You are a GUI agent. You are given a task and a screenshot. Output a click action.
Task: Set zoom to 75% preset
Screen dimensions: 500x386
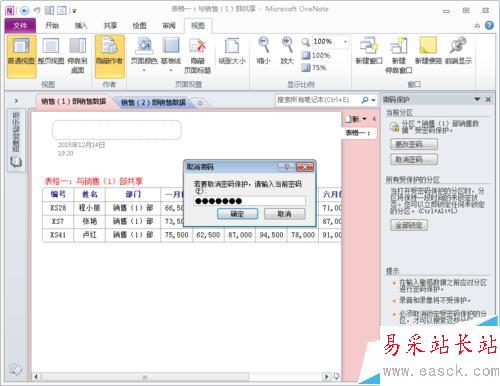tap(314, 68)
